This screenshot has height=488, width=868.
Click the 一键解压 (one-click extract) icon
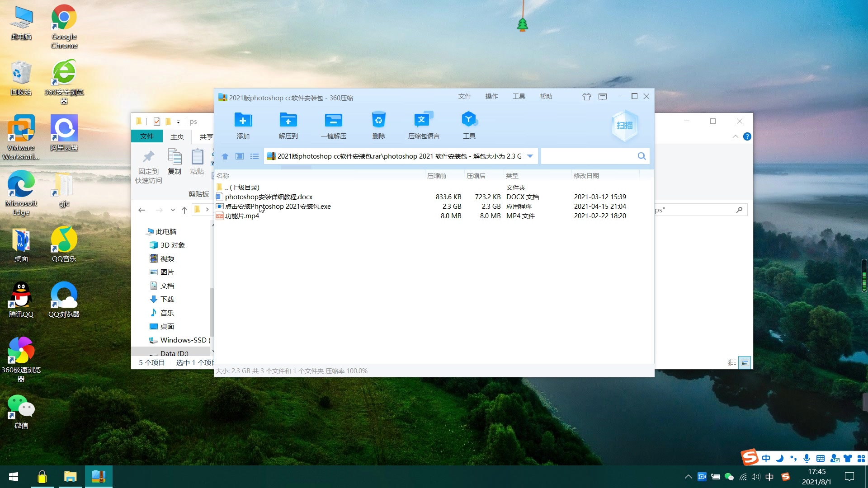[333, 120]
